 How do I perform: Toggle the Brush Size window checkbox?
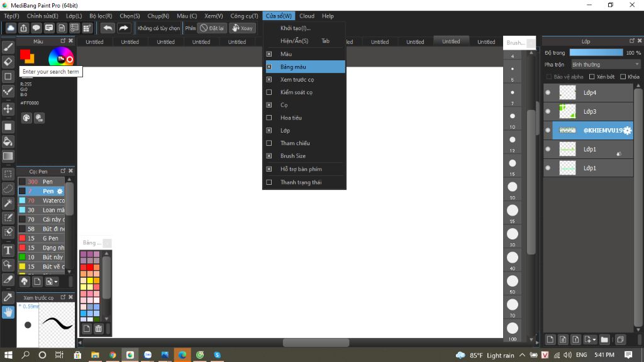269,156
